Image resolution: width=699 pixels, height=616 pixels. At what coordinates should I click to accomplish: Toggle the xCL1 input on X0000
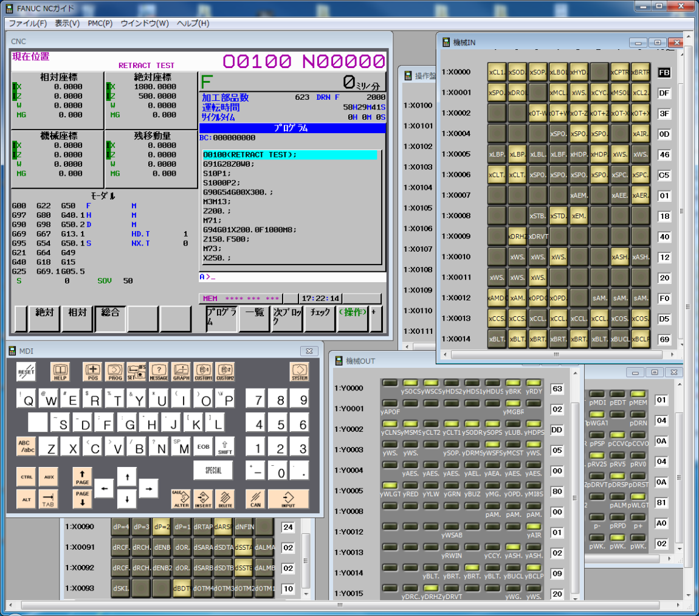497,72
